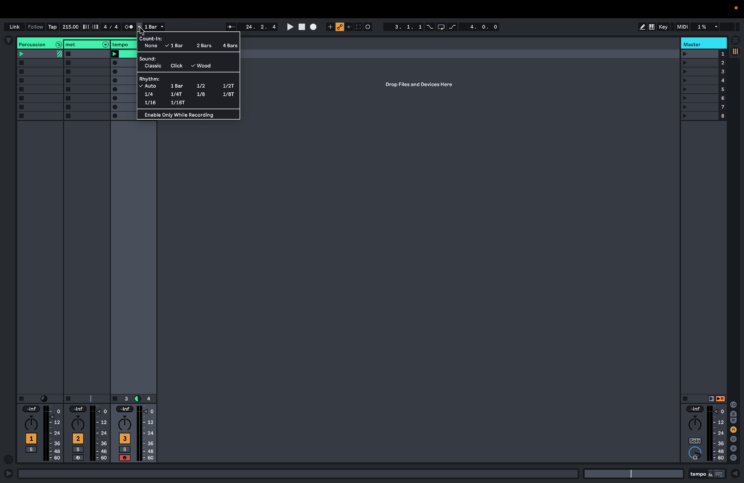Launch Master scene 8

[685, 116]
